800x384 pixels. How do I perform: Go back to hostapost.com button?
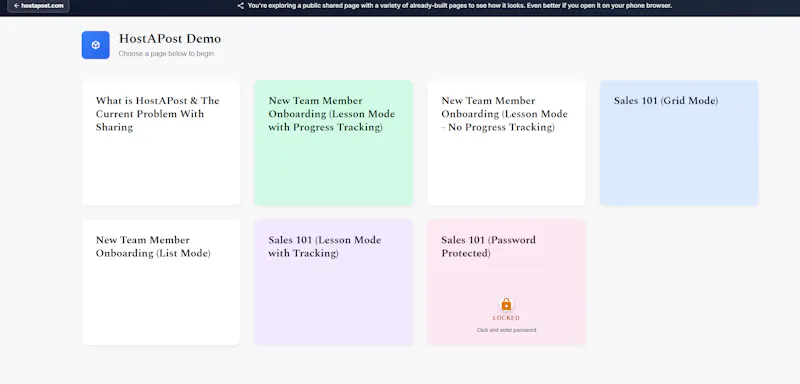click(x=38, y=6)
